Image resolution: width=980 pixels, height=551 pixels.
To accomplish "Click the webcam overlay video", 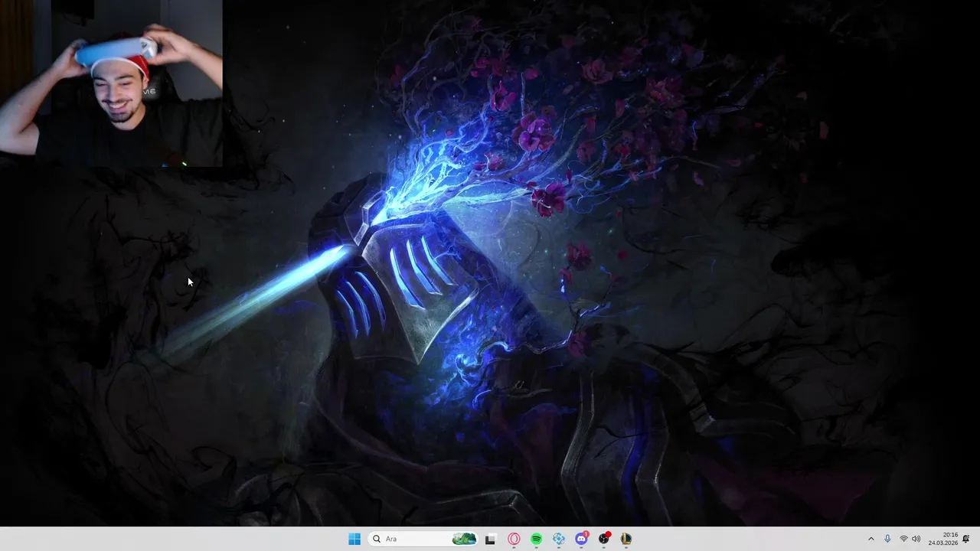I will [111, 83].
